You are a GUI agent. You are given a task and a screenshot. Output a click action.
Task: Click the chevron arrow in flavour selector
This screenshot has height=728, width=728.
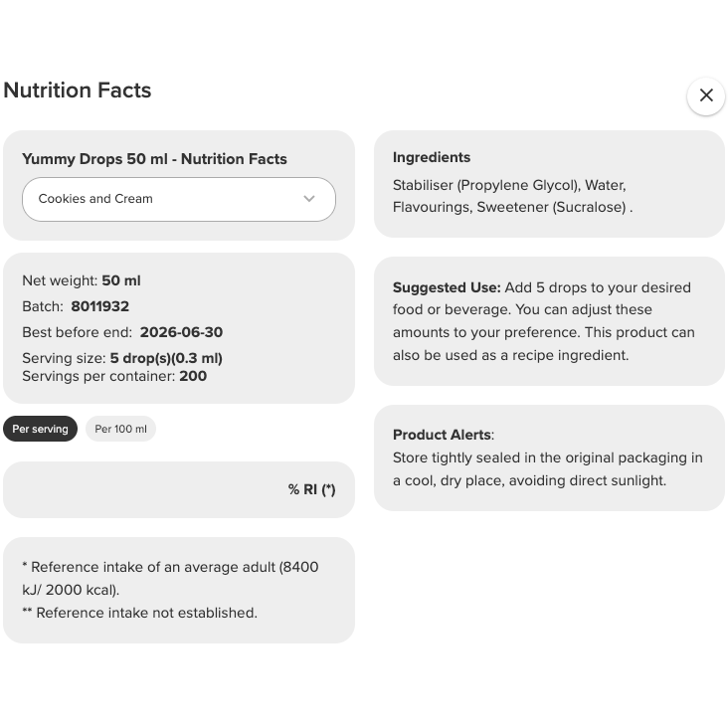pyautogui.click(x=309, y=199)
